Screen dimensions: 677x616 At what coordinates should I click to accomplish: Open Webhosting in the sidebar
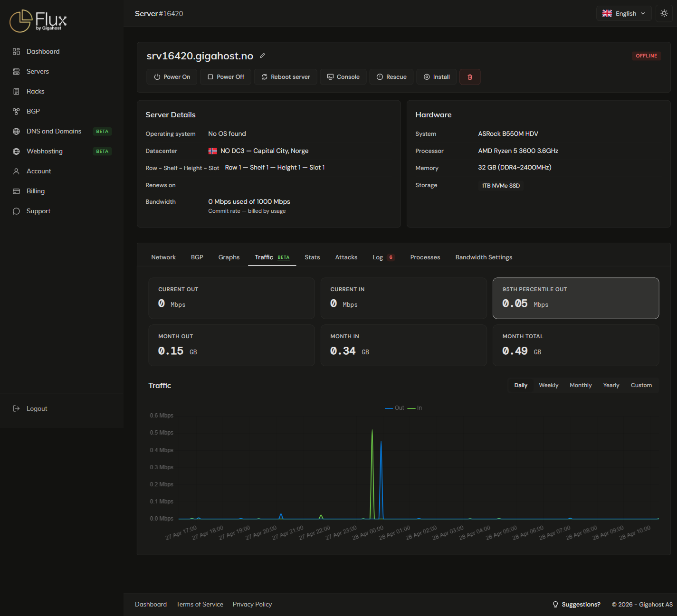click(x=44, y=151)
